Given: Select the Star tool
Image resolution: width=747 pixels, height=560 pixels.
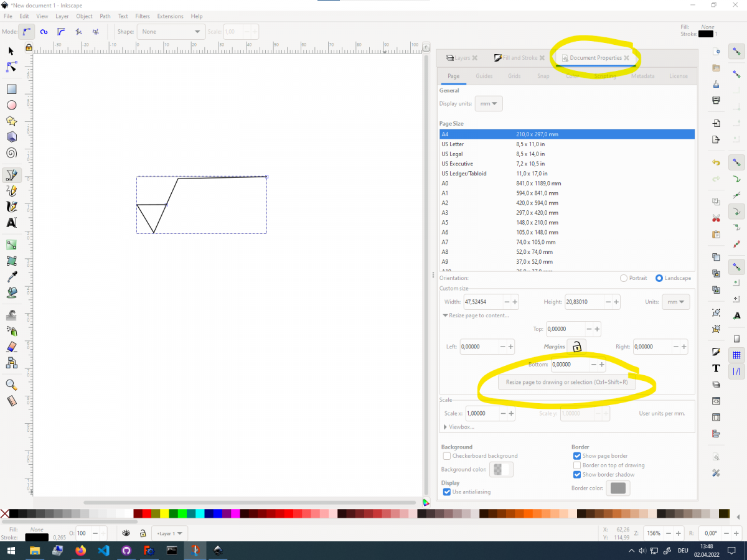Looking at the screenshot, I should pos(11,121).
